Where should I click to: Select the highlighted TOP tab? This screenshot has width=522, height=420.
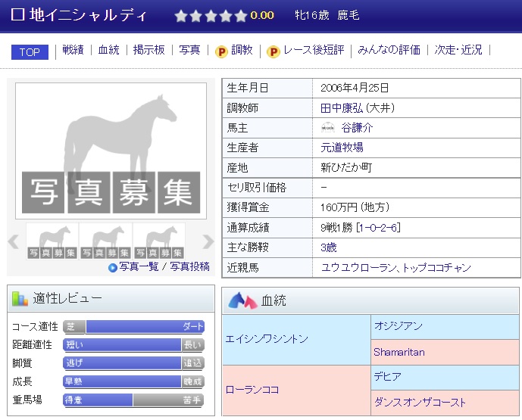click(30, 51)
